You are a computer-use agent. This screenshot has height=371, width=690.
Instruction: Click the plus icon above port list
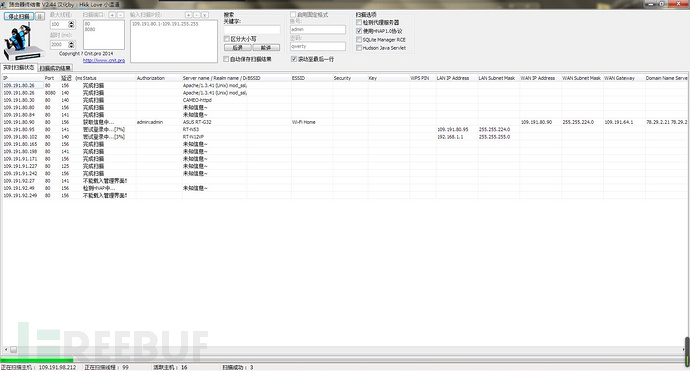[x=112, y=15]
